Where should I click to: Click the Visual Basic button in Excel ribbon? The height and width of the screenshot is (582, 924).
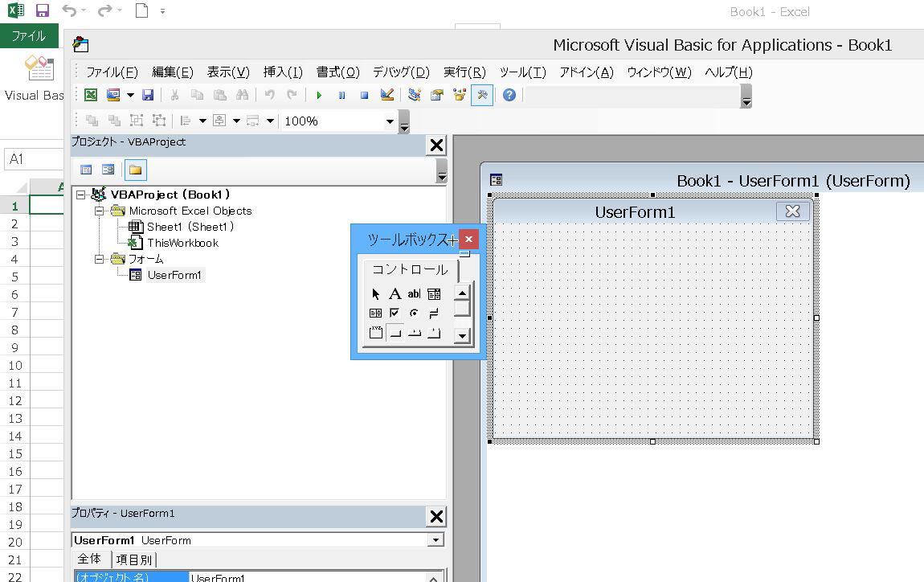tap(35, 79)
